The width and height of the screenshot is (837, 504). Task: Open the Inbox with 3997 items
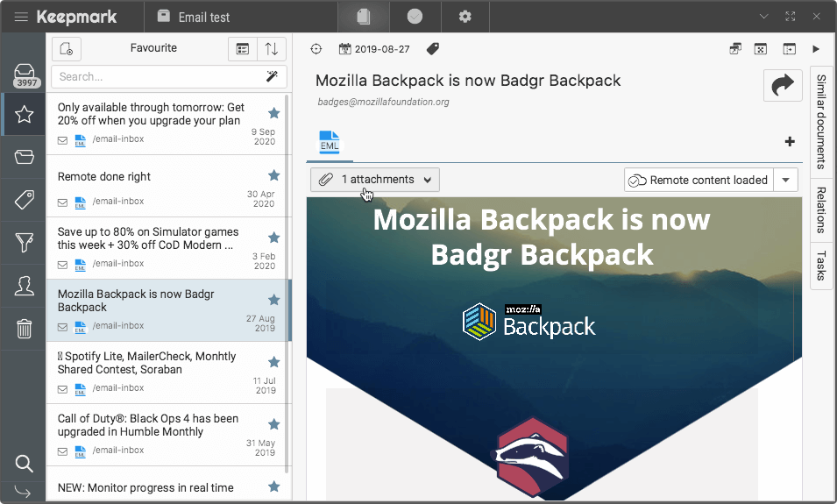(x=24, y=74)
